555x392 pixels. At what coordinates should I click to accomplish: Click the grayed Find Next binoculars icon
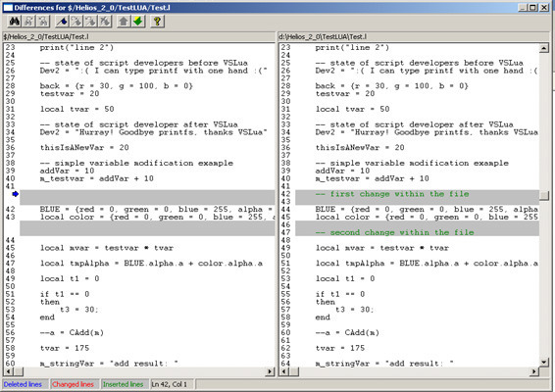(x=28, y=22)
